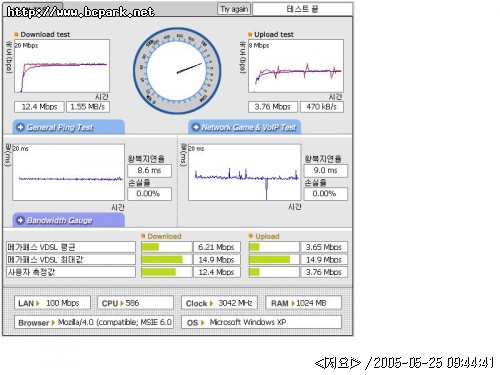Click the CPU 586 info box
This screenshot has width=500, height=375.
click(x=135, y=303)
